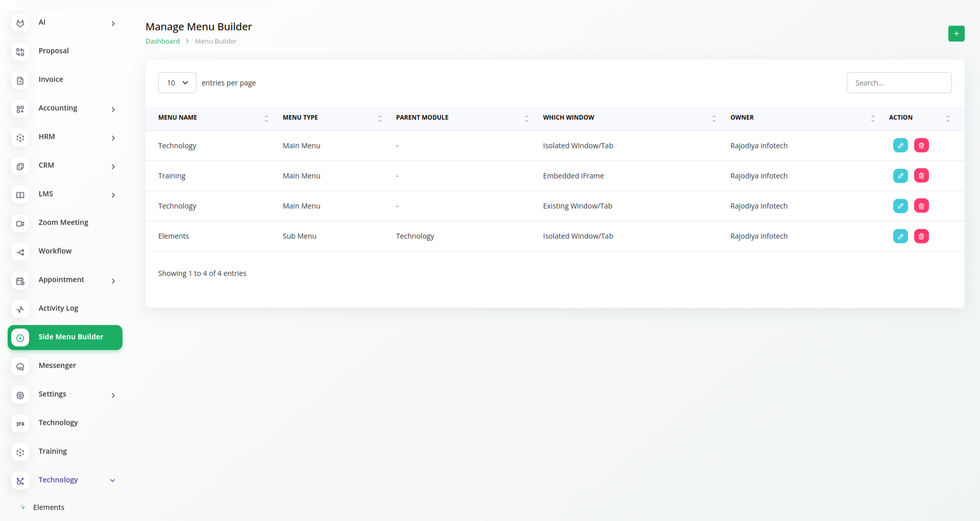Click the Invoice document icon
980x521 pixels.
pyautogui.click(x=20, y=81)
